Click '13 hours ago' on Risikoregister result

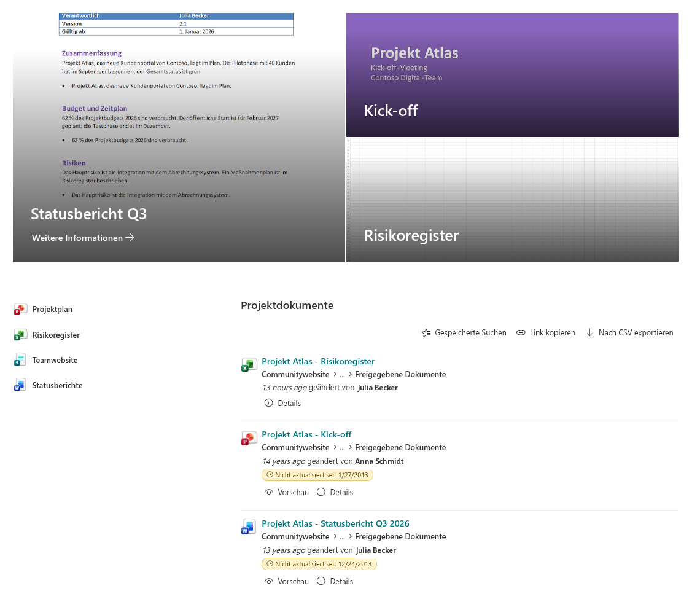click(284, 388)
